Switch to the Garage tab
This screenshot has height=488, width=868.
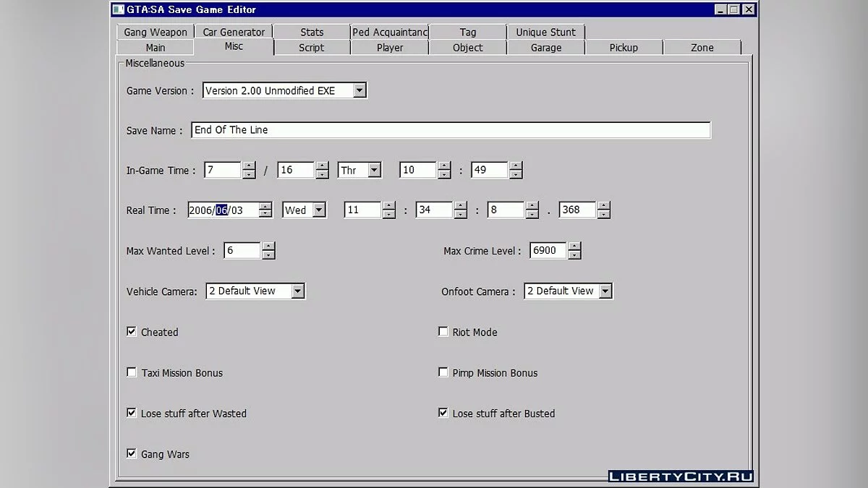click(546, 47)
